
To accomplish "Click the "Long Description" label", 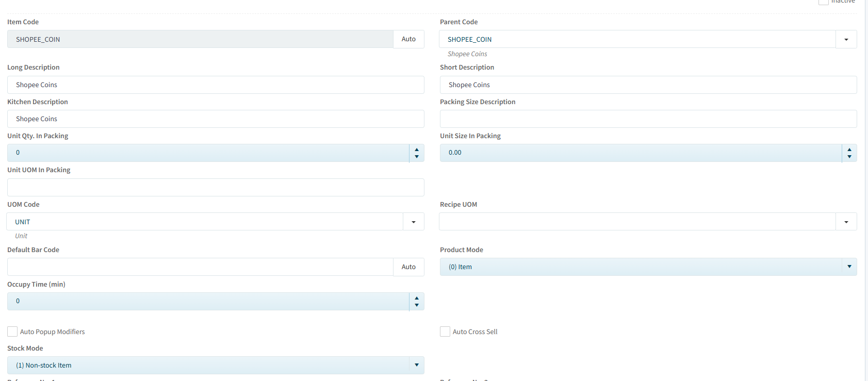I will (x=34, y=68).
